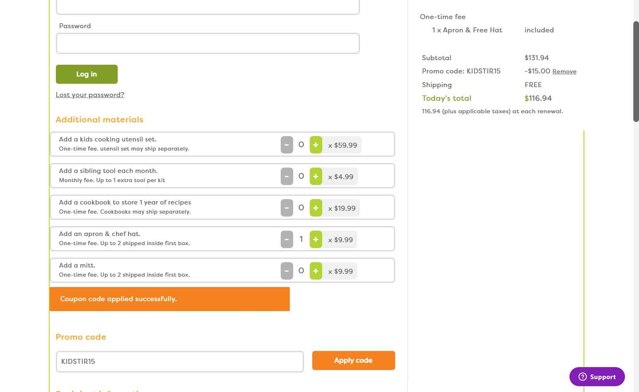Click the promo code text field
The width and height of the screenshot is (639, 392).
tap(180, 361)
